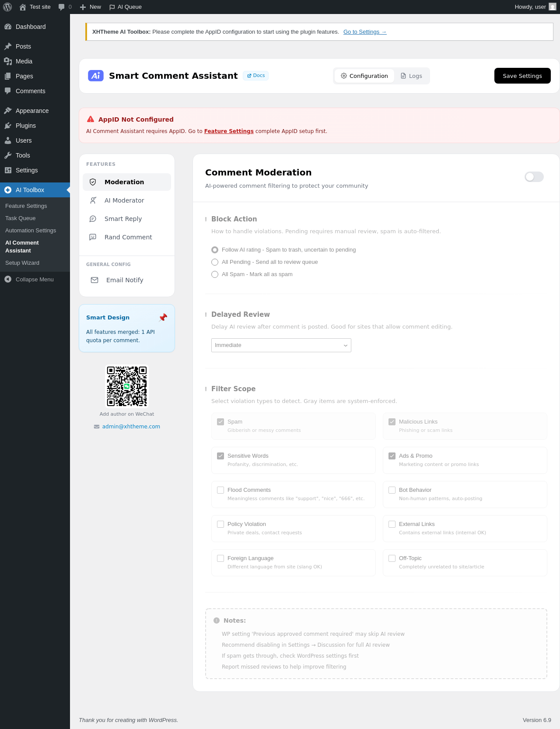
Task: Follow the Go to Settings link
Action: tap(364, 32)
